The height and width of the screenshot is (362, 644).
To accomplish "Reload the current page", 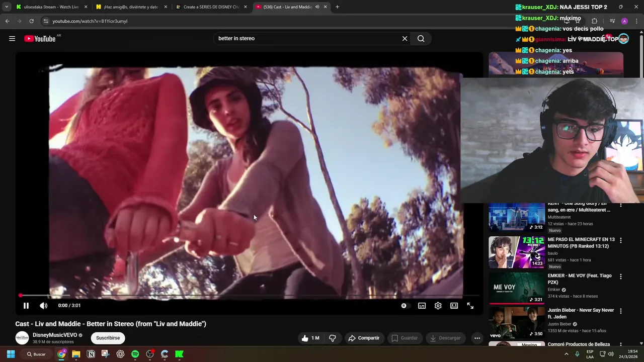I will click(x=32, y=21).
